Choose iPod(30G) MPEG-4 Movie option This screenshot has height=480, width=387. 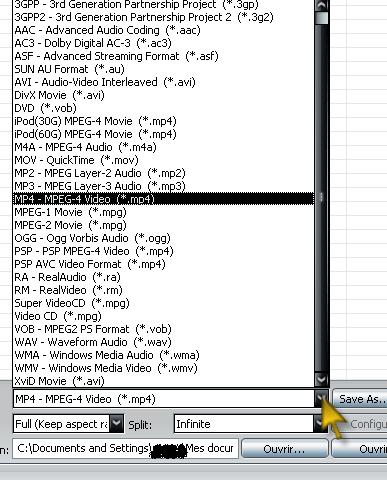[163, 121]
